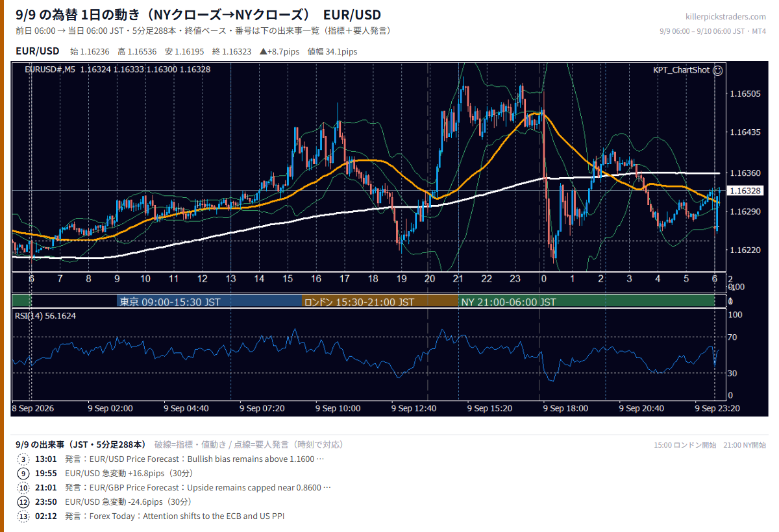Click the 1.16360 price axis label
The height and width of the screenshot is (532, 779).
click(x=744, y=173)
